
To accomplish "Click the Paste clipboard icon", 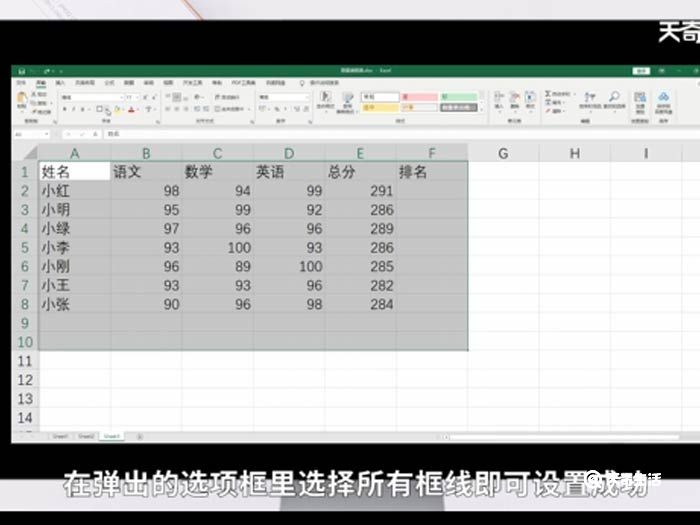I will (21, 99).
